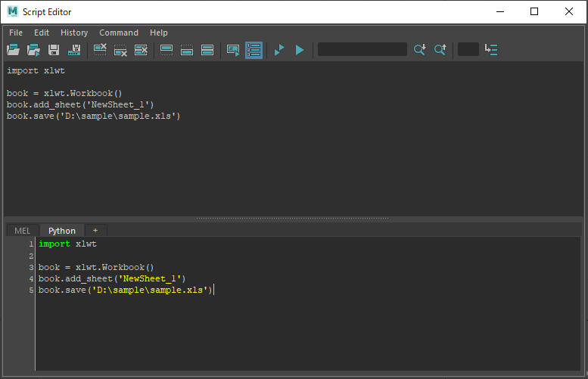The height and width of the screenshot is (379, 588).
Task: Execute all script with double-play icon
Action: 279,50
